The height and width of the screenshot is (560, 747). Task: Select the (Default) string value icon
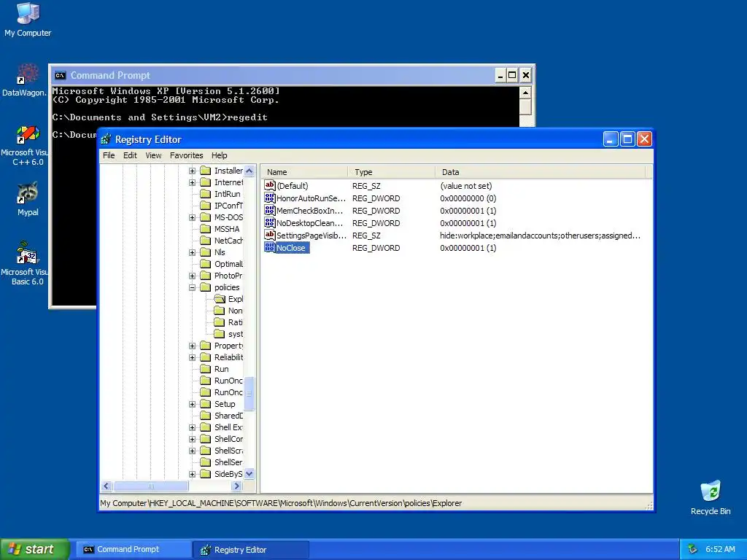(x=270, y=185)
